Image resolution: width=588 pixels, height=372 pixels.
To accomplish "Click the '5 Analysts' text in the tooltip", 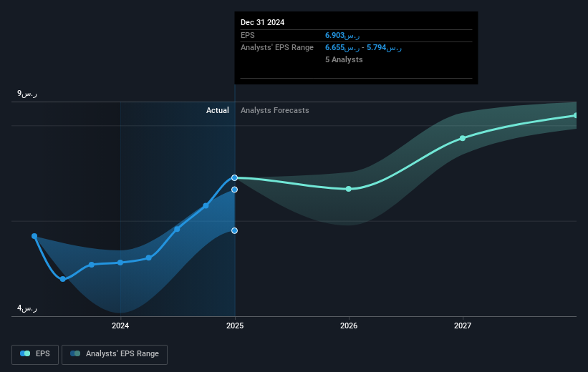I will (344, 59).
